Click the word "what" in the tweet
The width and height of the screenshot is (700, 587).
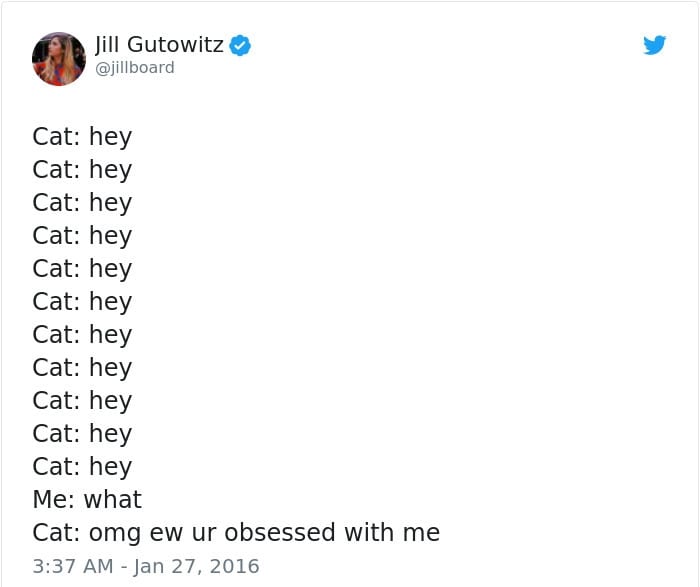113,499
